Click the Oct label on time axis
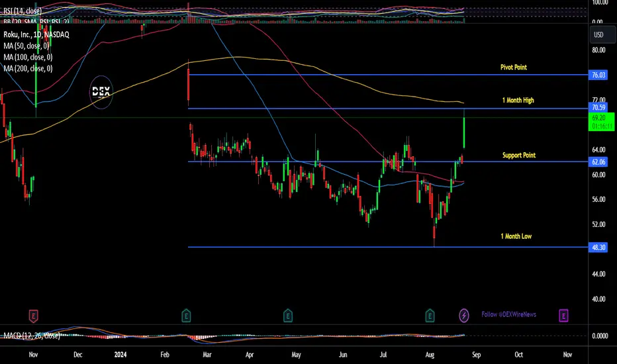This screenshot has width=617, height=364. [518, 355]
